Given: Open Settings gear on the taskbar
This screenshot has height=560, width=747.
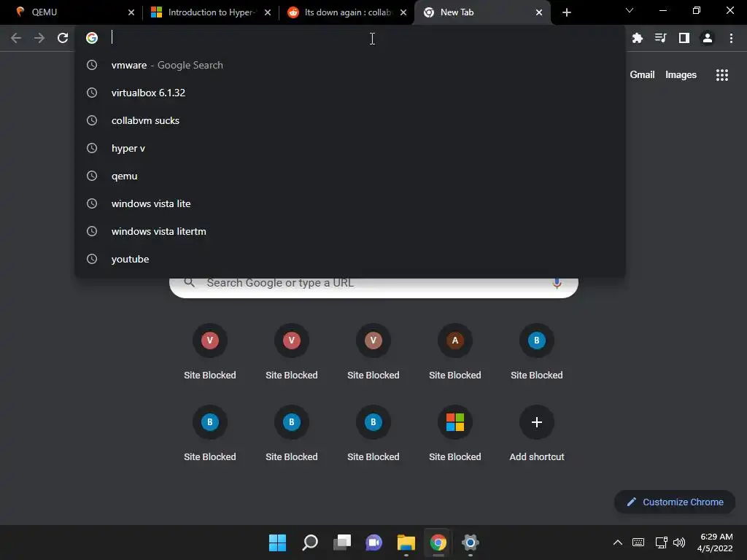Looking at the screenshot, I should [471, 542].
